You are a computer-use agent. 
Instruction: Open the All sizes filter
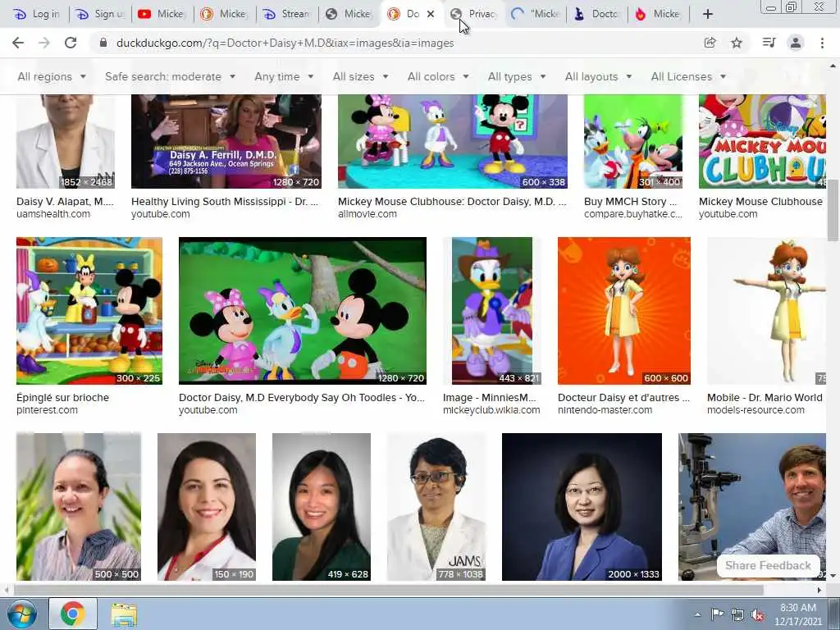361,76
